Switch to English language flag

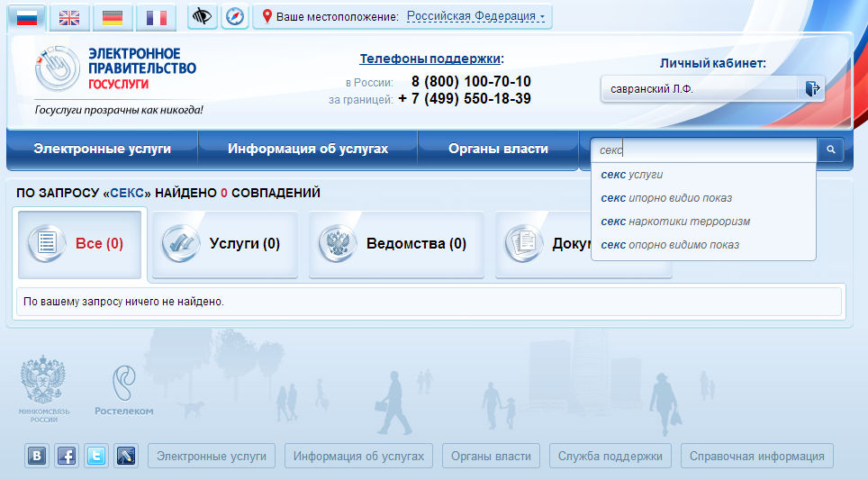[69, 18]
